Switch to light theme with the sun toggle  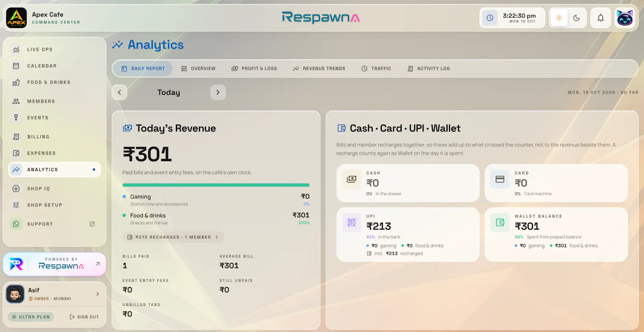(x=559, y=18)
